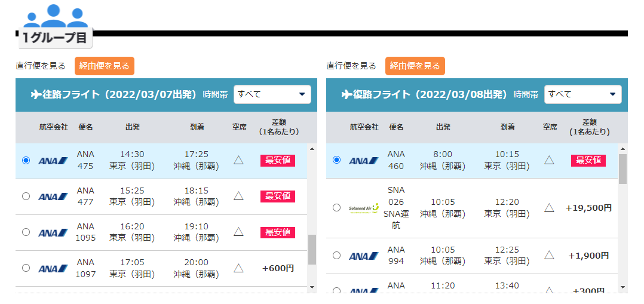This screenshot has height=304, width=644.
Task: Click the 最安値 badge on the ANA 460 row
Action: (588, 160)
